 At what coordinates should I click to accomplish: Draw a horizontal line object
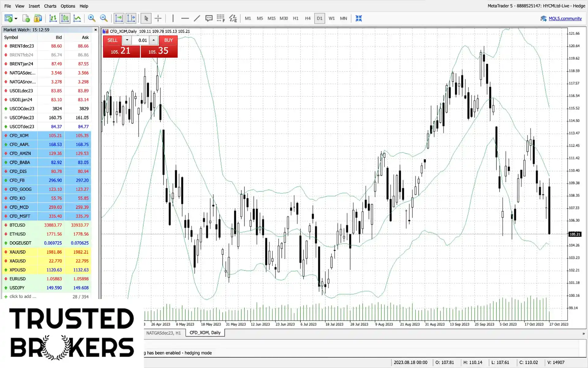coord(185,18)
